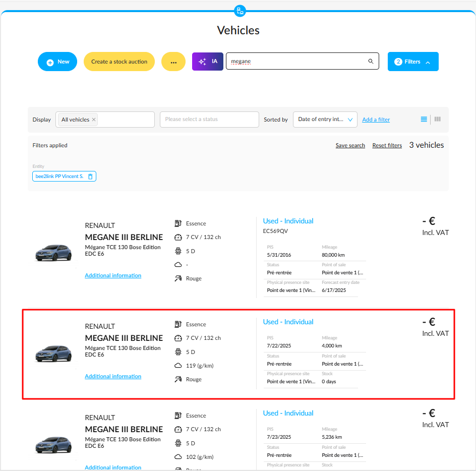Click the EC569QV registration text
Viewport: 476px width, 471px height.
[x=275, y=231]
